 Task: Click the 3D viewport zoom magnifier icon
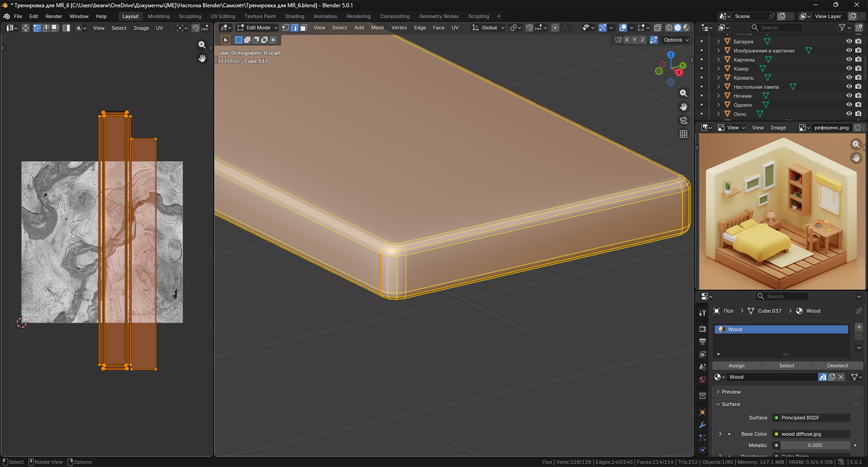point(684,93)
